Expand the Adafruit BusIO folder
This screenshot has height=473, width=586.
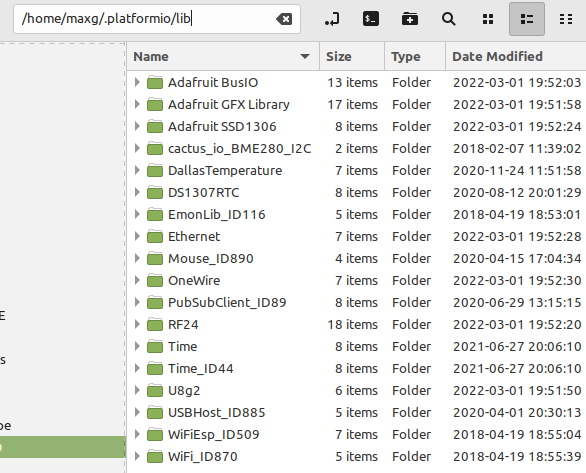pyautogui.click(x=137, y=82)
